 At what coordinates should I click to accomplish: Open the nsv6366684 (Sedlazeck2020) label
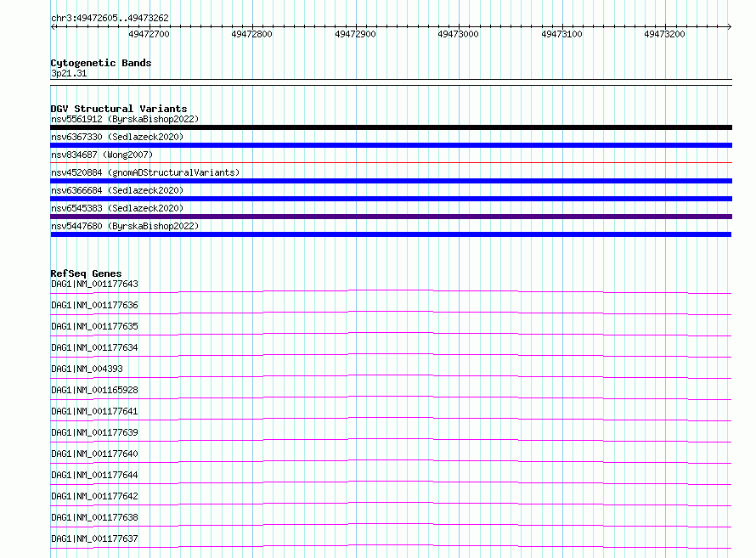tap(117, 190)
